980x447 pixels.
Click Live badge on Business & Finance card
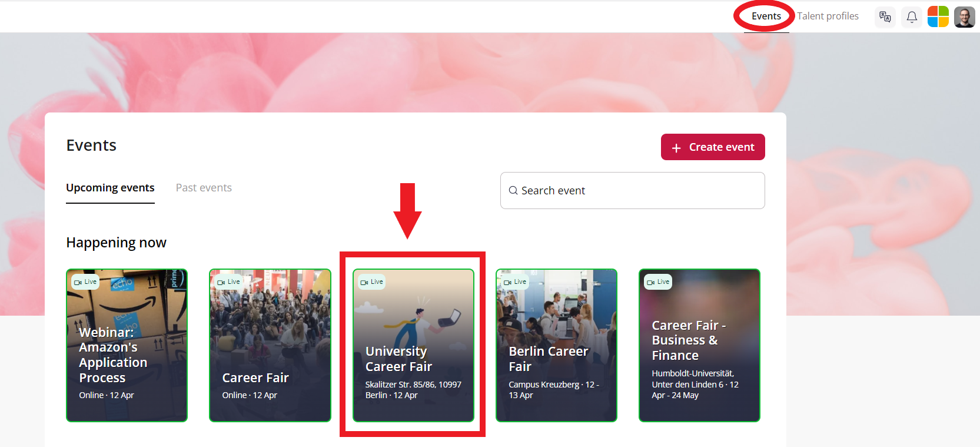coord(658,282)
